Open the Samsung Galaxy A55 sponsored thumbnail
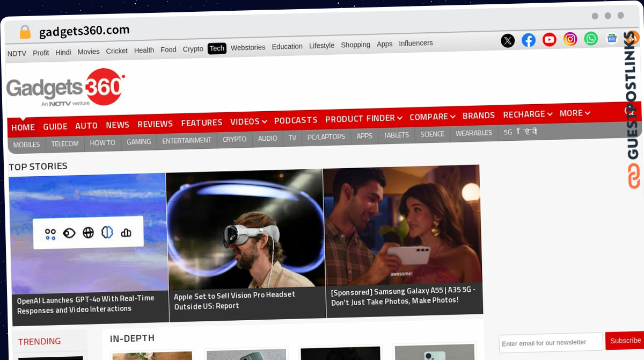The width and height of the screenshot is (644, 360). tap(402, 226)
